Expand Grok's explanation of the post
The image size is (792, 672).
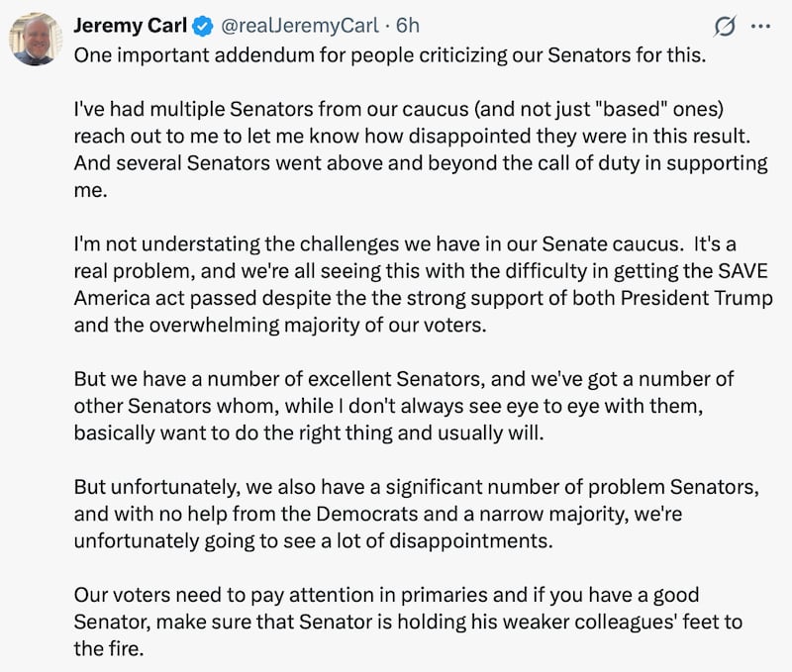point(725,25)
